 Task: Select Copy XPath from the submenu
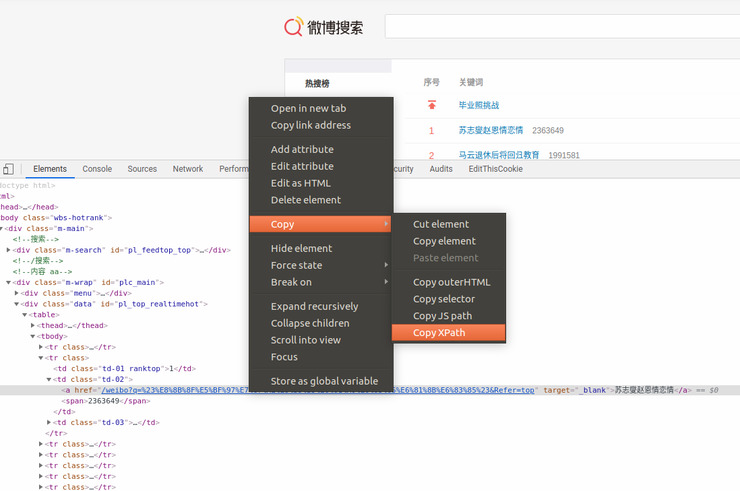[x=439, y=333]
